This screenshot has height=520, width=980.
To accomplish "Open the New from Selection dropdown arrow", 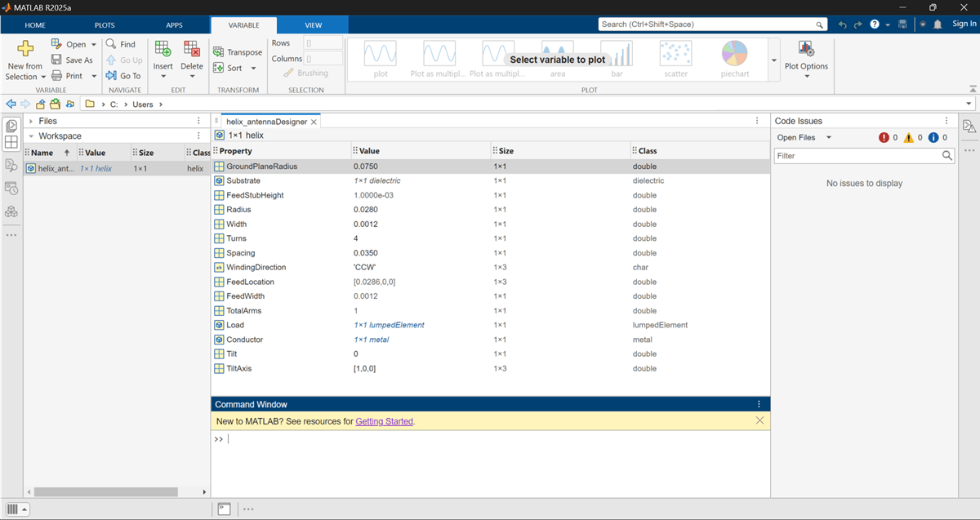I will 43,77.
